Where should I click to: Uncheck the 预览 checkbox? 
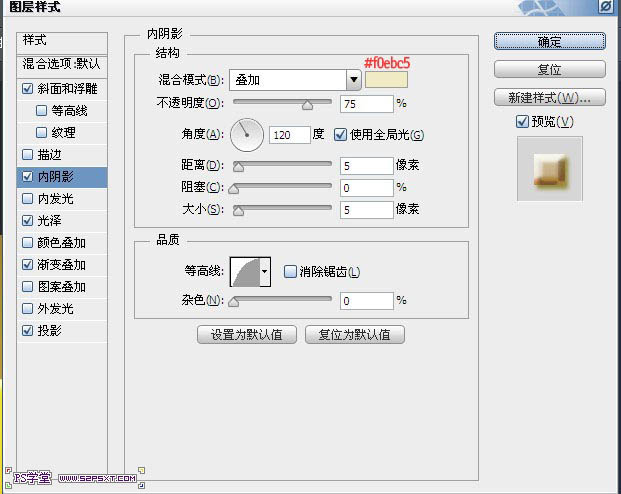coord(521,122)
